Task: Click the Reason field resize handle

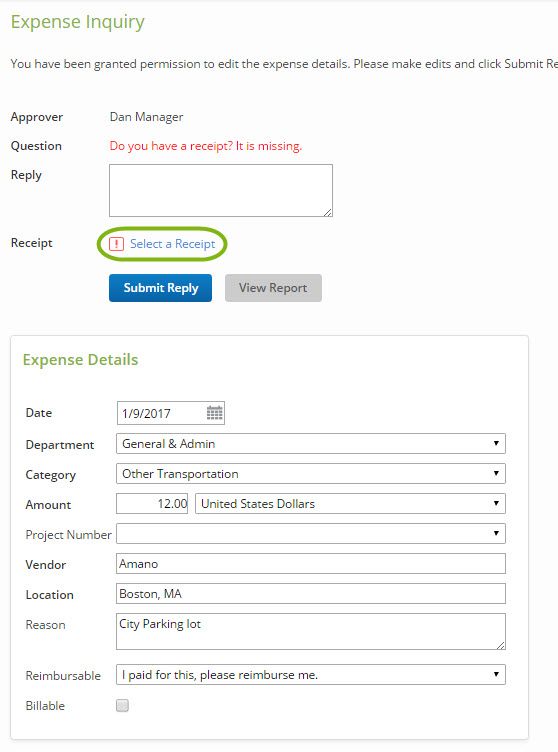Action: tap(500, 645)
